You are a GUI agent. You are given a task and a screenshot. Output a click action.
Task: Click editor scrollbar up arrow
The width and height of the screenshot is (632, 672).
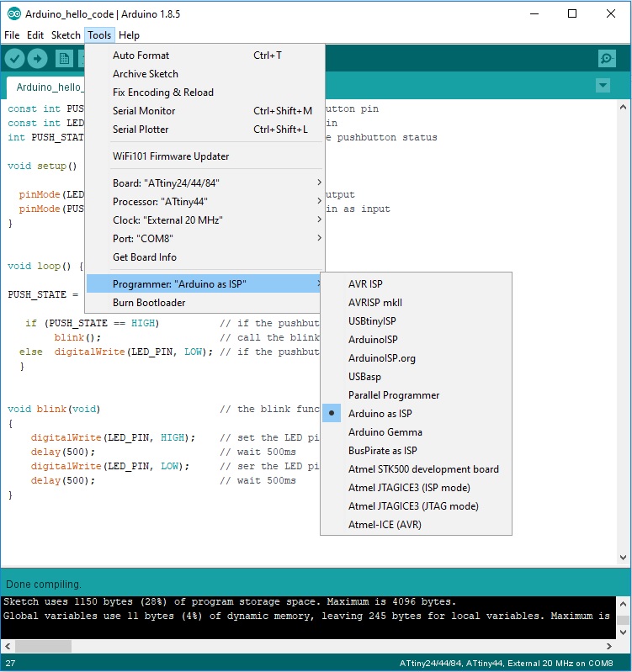click(623, 107)
